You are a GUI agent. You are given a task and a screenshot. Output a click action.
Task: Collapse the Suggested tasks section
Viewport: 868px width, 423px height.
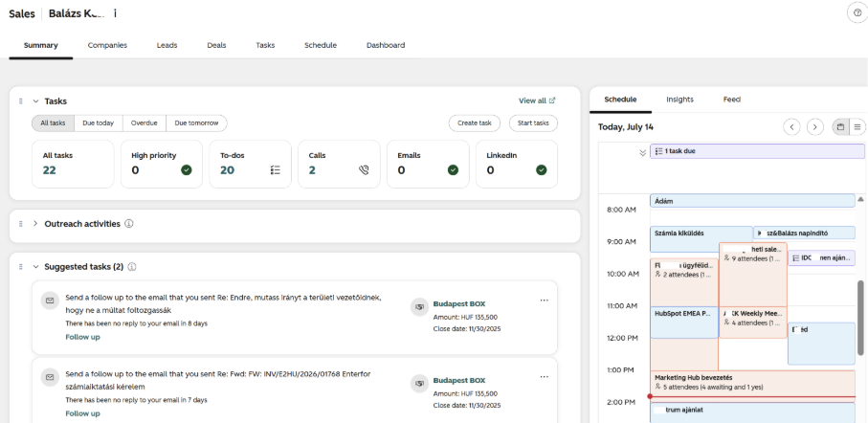click(35, 267)
